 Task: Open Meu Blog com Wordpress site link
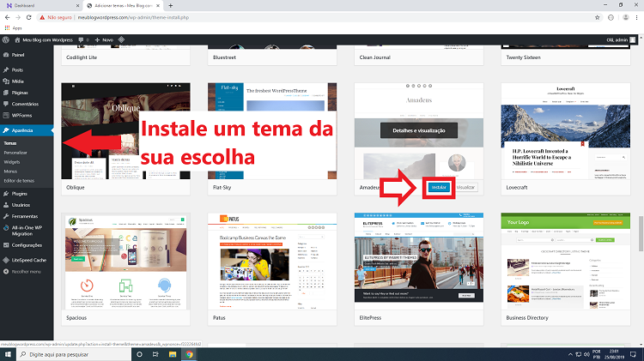(44, 39)
